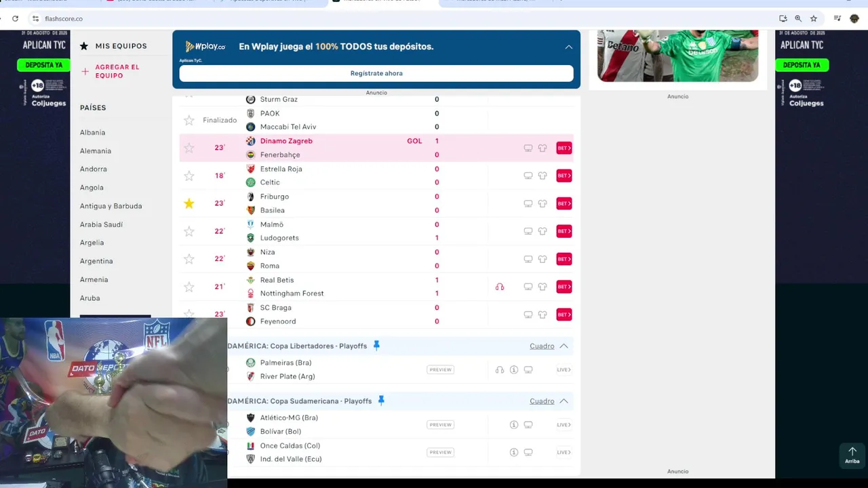Open PREVIEW for Atlético-MG vs Bolívar
This screenshot has height=488, width=868.
point(440,425)
